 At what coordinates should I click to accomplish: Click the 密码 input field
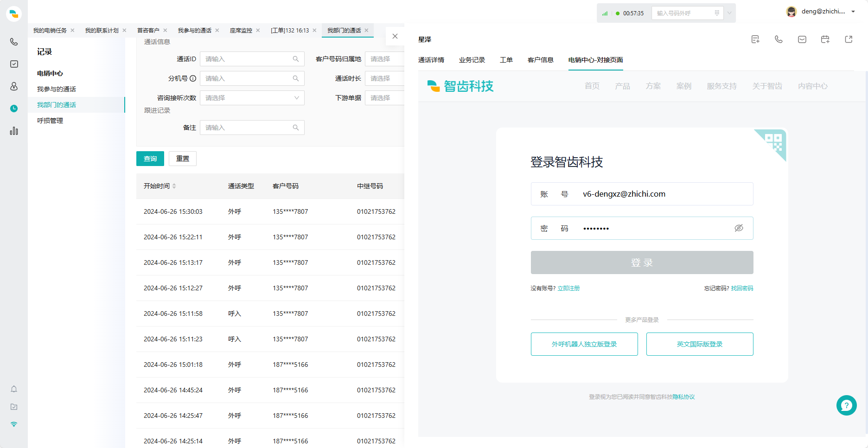click(642, 228)
